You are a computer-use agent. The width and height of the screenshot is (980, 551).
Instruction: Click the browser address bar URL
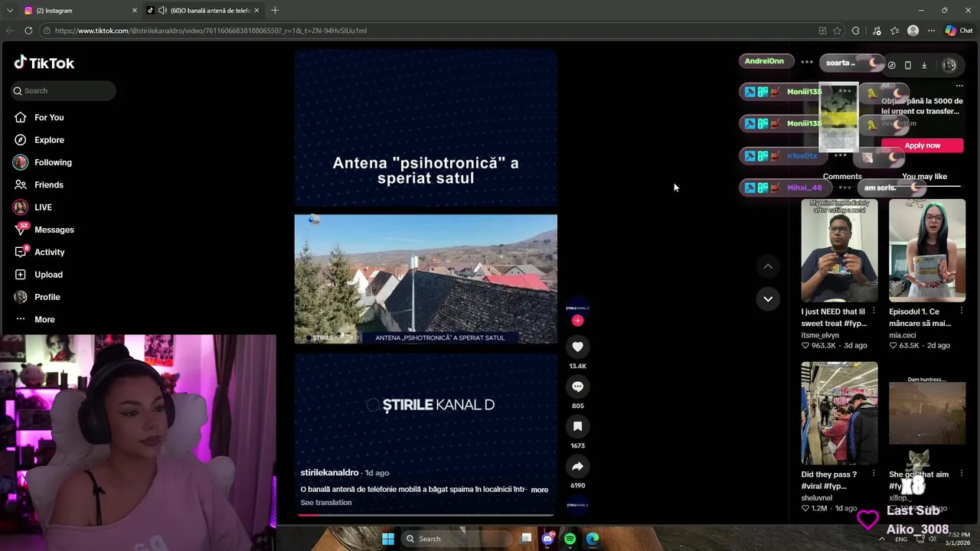click(x=211, y=31)
